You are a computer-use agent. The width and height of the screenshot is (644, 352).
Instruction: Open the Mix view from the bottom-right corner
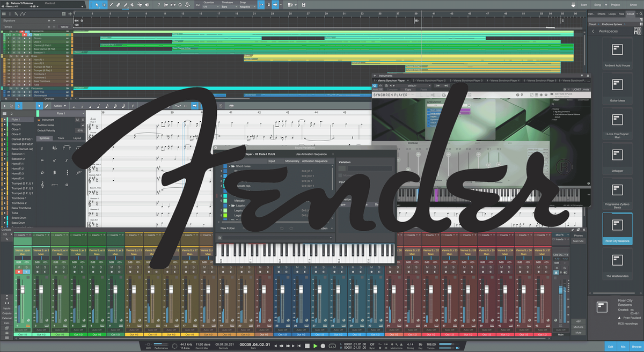pos(623,347)
